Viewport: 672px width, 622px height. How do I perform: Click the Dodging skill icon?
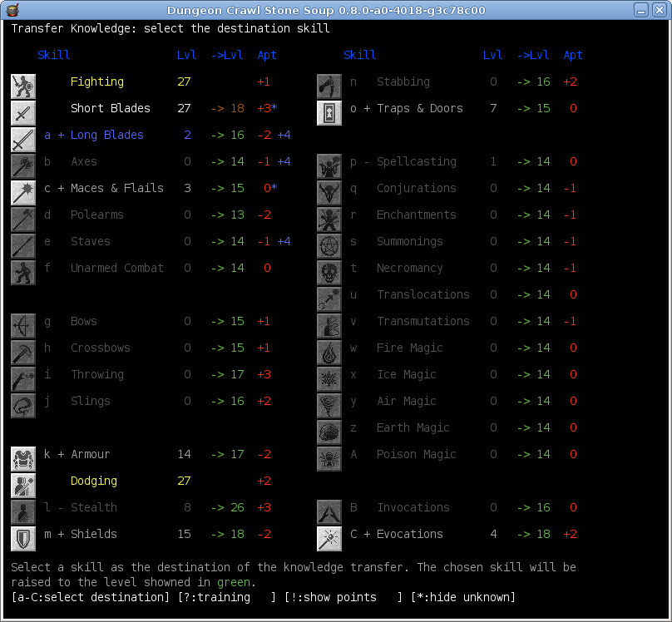pyautogui.click(x=23, y=485)
